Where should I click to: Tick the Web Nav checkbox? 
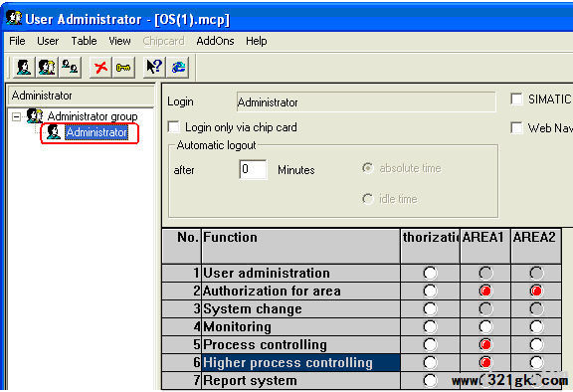pos(516,128)
